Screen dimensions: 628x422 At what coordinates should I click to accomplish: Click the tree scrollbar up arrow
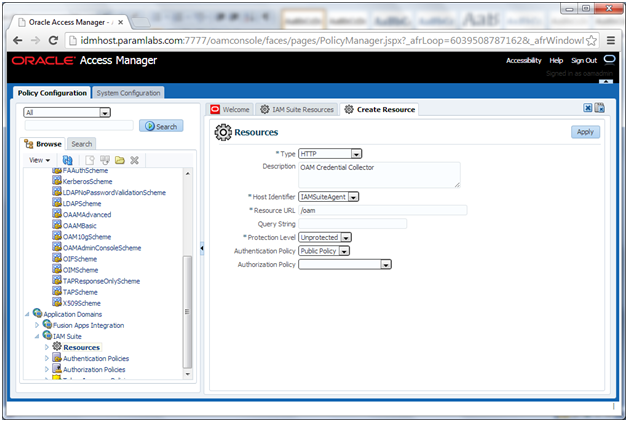pyautogui.click(x=187, y=173)
